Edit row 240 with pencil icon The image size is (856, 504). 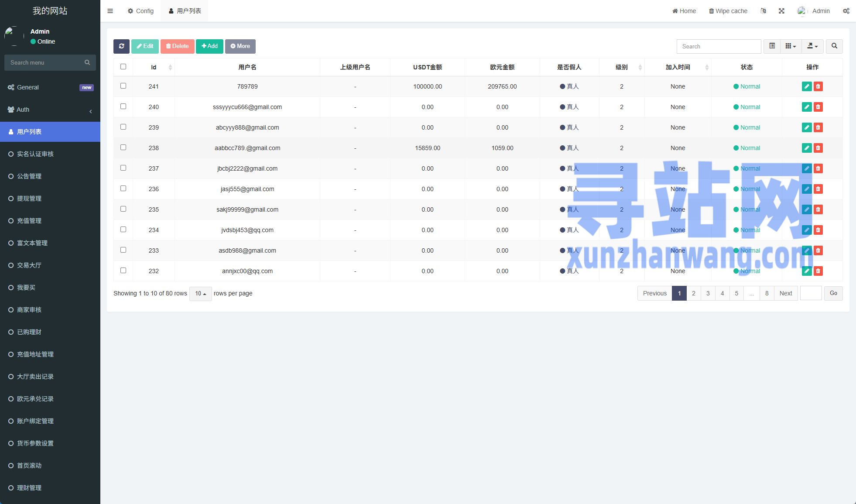pyautogui.click(x=807, y=107)
